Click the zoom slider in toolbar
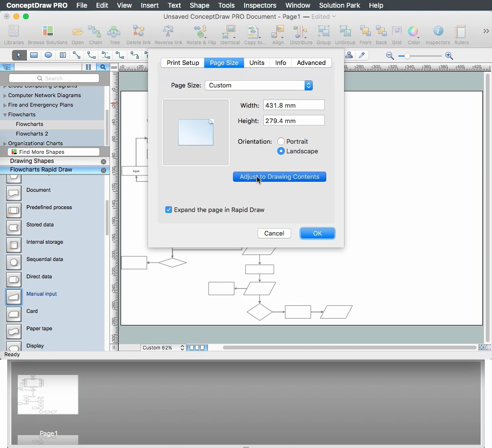 coord(407,56)
